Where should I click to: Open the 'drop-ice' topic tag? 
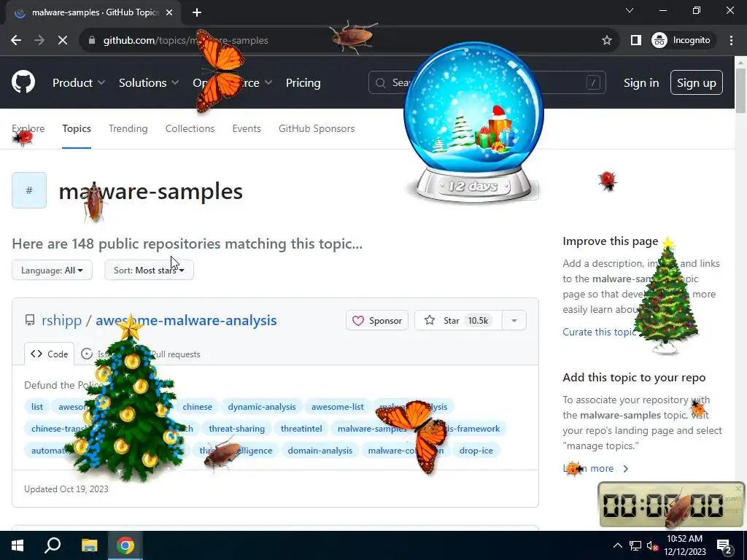click(476, 451)
